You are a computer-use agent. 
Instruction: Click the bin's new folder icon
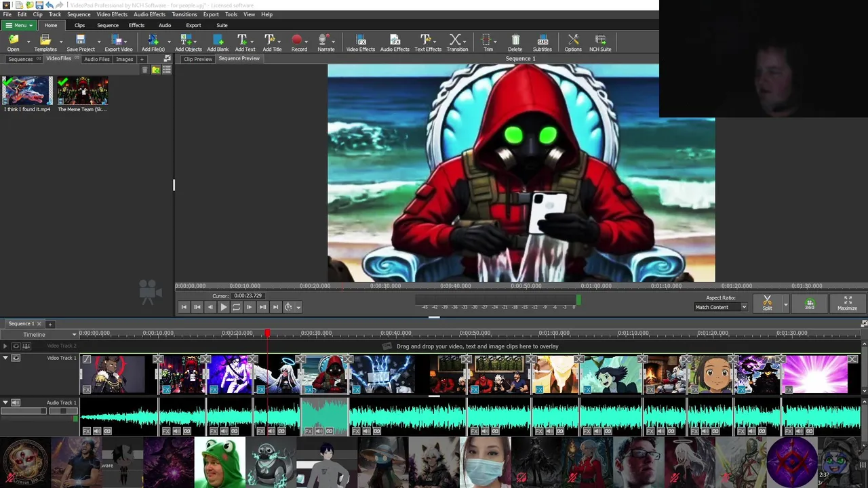(x=155, y=70)
